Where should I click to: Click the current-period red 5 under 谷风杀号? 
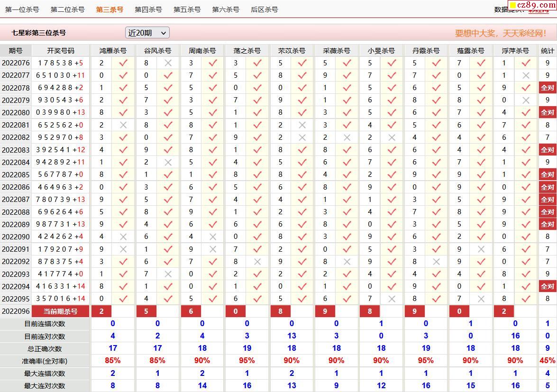tap(146, 311)
